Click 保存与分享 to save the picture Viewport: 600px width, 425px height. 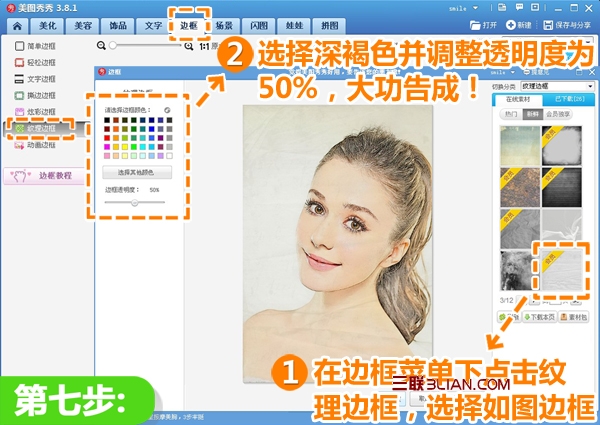click(567, 25)
